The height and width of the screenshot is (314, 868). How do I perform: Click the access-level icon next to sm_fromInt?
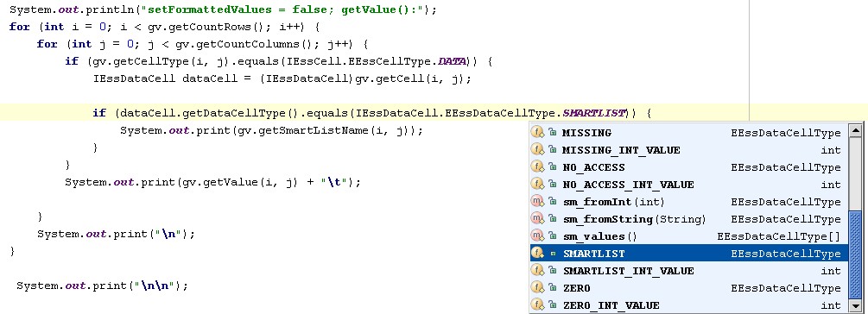click(x=553, y=202)
